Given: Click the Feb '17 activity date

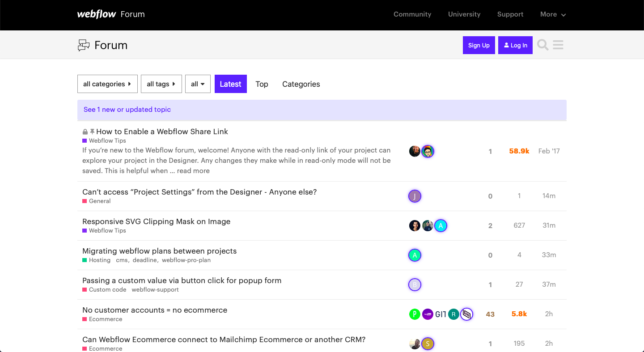Looking at the screenshot, I should click(x=549, y=151).
